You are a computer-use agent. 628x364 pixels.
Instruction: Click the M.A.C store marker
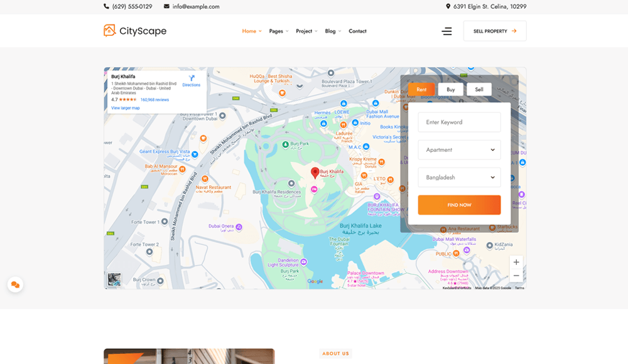click(366, 147)
